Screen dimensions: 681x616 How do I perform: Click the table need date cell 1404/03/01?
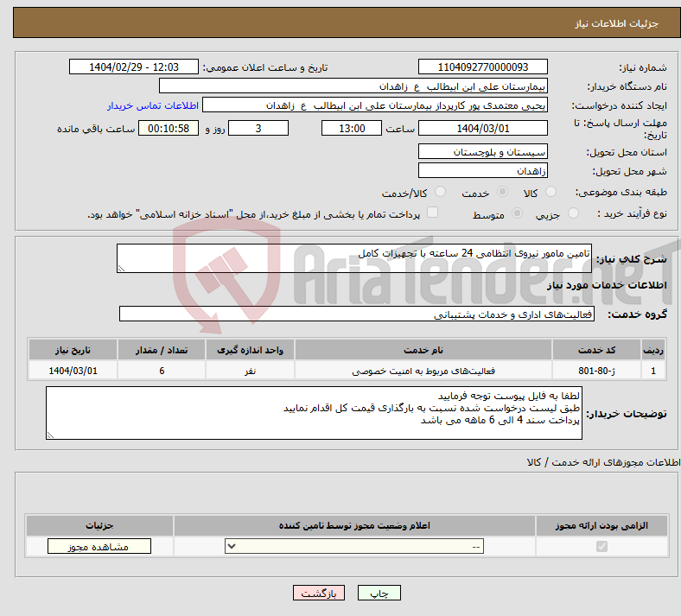[73, 371]
